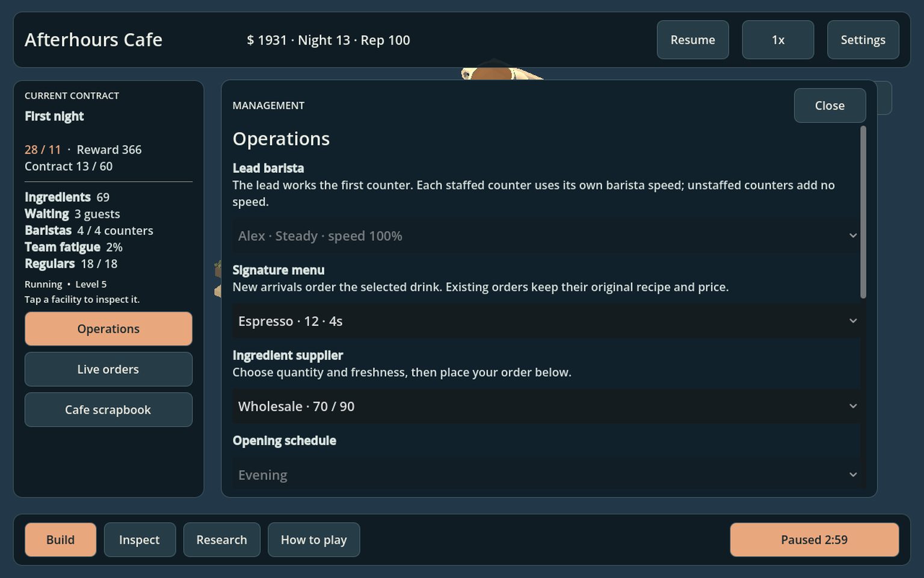This screenshot has width=924, height=578.
Task: Click the "First night" contract name
Action: tap(54, 116)
